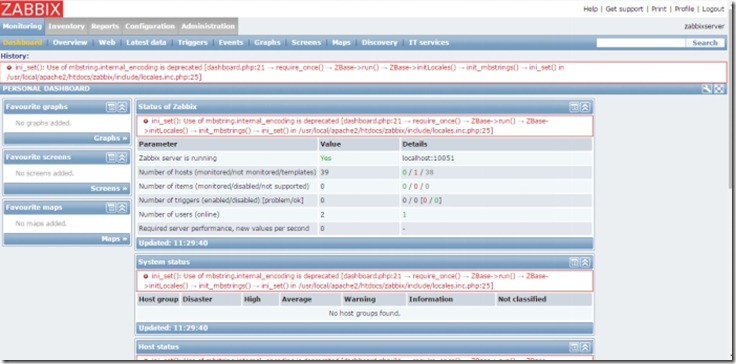Viewport: 736px width, 364px height.
Task: Switch to the Inventory tab
Action: [66, 26]
